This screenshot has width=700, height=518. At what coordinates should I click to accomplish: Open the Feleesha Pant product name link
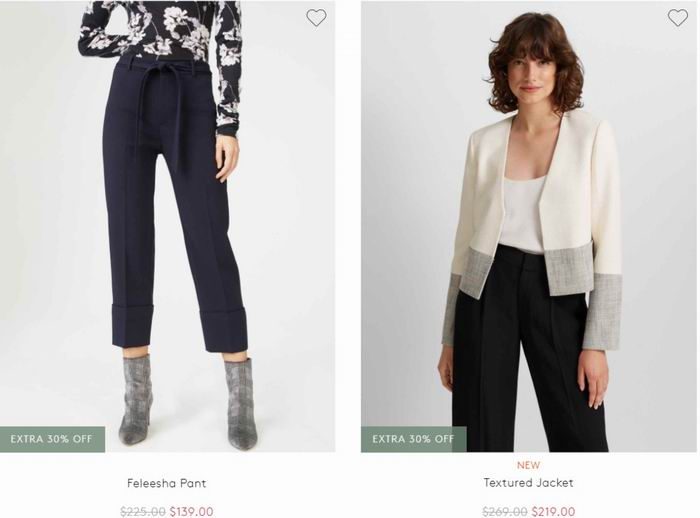pos(167,483)
